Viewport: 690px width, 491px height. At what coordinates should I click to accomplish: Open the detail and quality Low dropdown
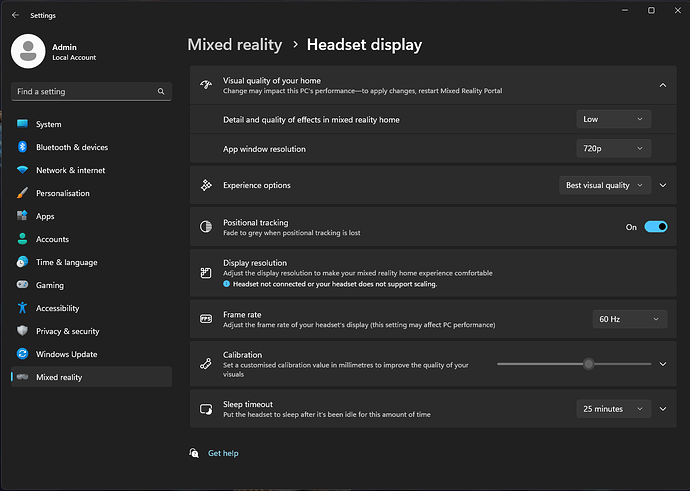[x=613, y=119]
